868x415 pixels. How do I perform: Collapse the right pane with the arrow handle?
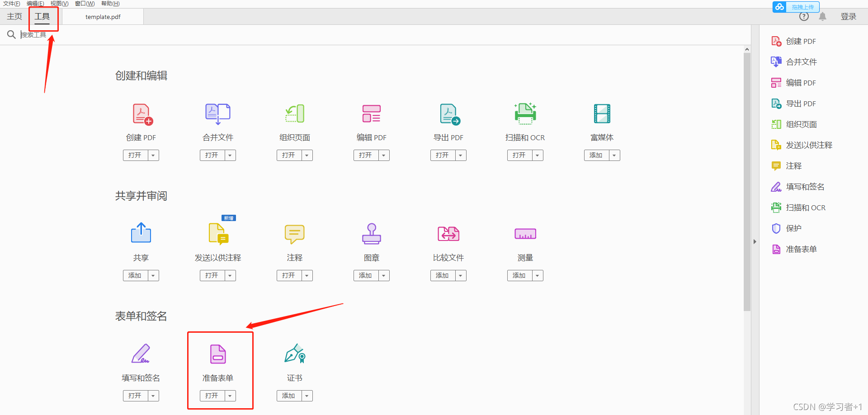(755, 242)
